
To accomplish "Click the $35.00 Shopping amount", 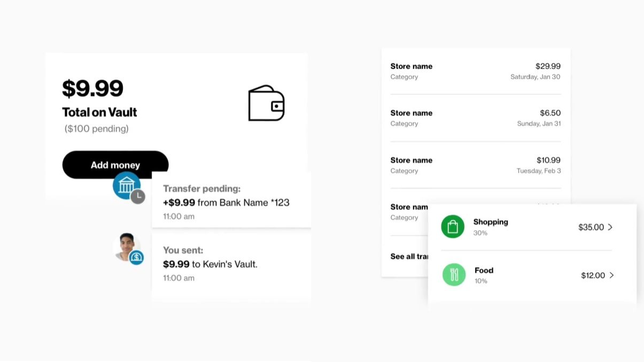I will click(591, 227).
